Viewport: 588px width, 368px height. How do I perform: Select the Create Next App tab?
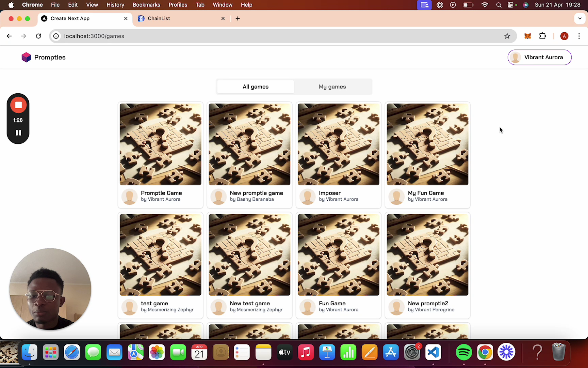(x=84, y=18)
